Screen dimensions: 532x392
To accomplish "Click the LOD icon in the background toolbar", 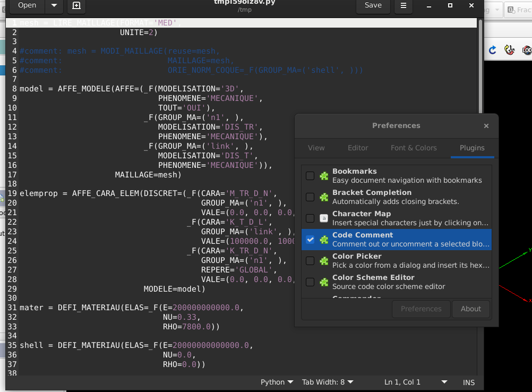I will tap(527, 50).
